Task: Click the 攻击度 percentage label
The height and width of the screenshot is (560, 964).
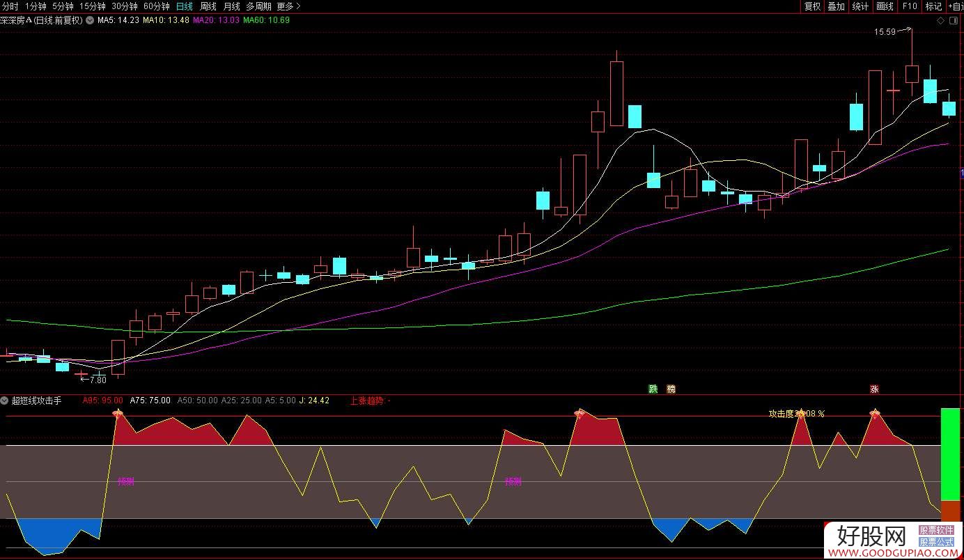Action: [x=796, y=414]
